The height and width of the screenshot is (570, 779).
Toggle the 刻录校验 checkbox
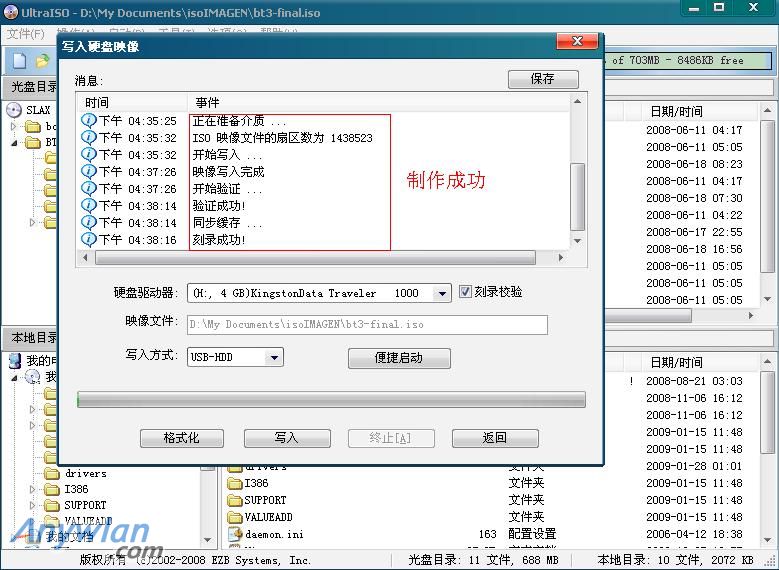tap(466, 292)
